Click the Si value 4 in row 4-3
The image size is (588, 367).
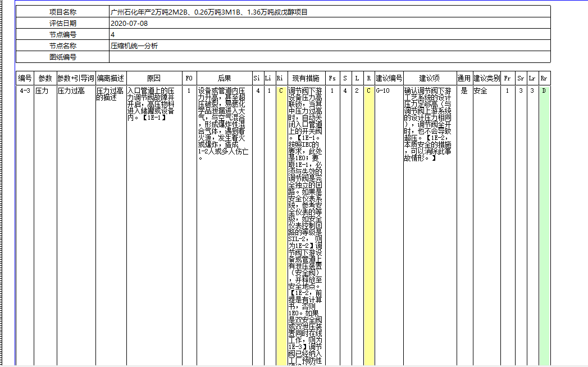click(x=258, y=91)
